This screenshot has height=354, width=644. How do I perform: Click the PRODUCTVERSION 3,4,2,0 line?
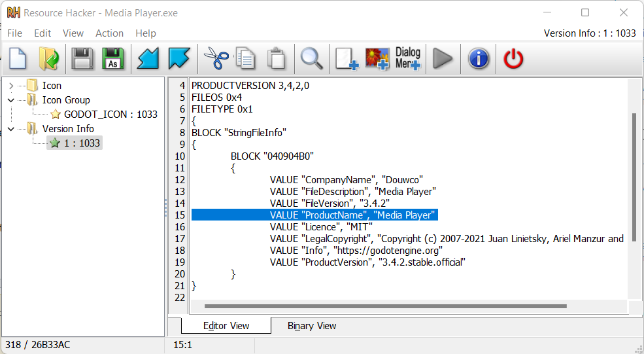pyautogui.click(x=250, y=86)
